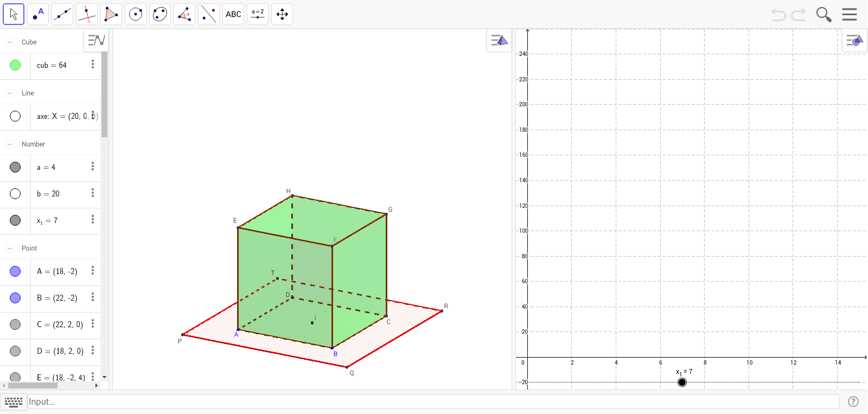Select the Angle tool
Screen dimensions: 868x414
click(x=184, y=14)
